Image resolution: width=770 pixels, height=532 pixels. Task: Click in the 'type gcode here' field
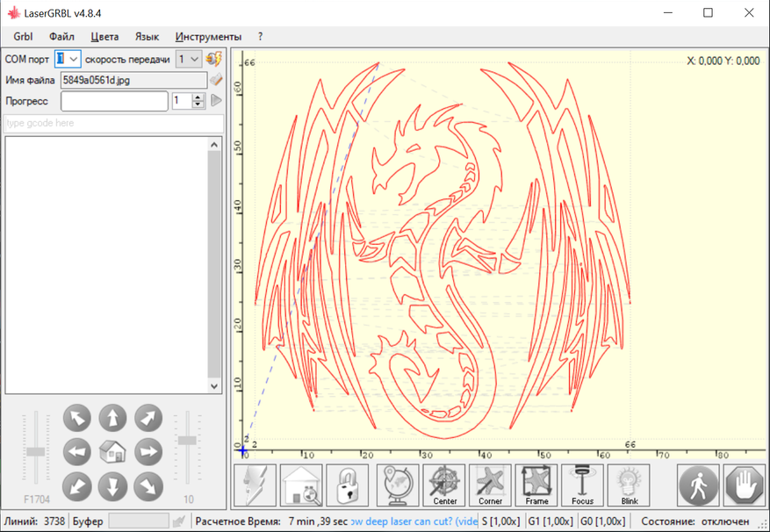113,124
